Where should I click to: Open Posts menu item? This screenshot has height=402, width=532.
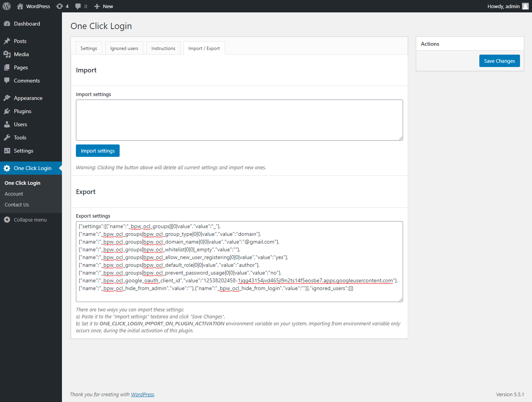click(31, 41)
